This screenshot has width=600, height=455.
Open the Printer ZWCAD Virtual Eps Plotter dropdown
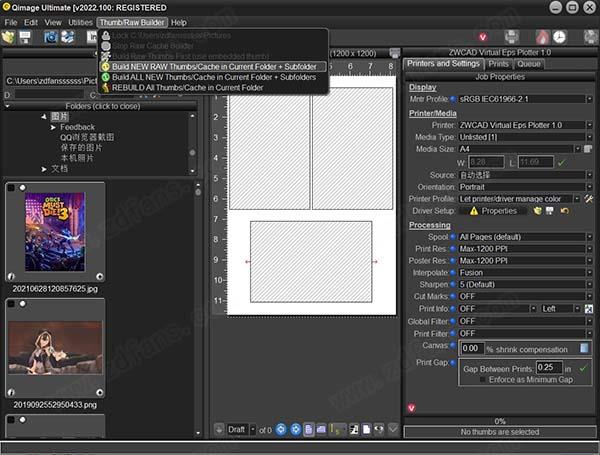point(589,125)
